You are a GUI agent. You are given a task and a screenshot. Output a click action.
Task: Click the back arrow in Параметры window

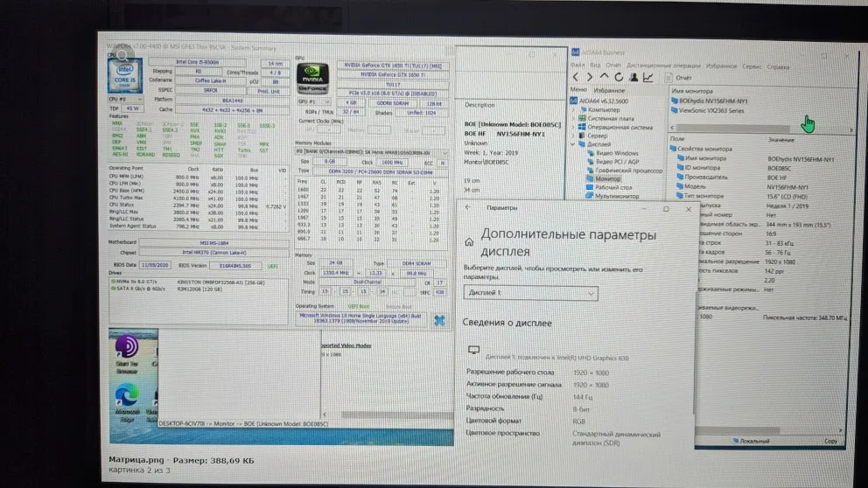pyautogui.click(x=468, y=207)
